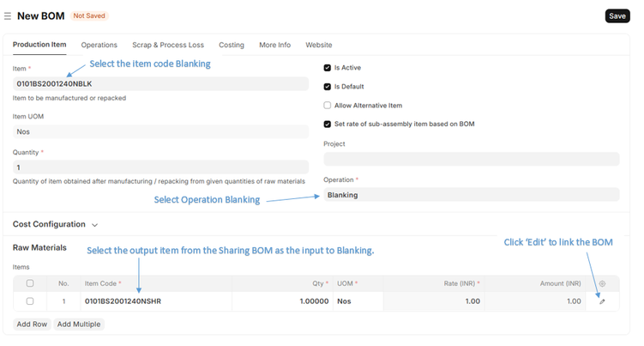Click the UOM cell Nos in row 1
Viewport: 644px width, 346px height.
358,301
